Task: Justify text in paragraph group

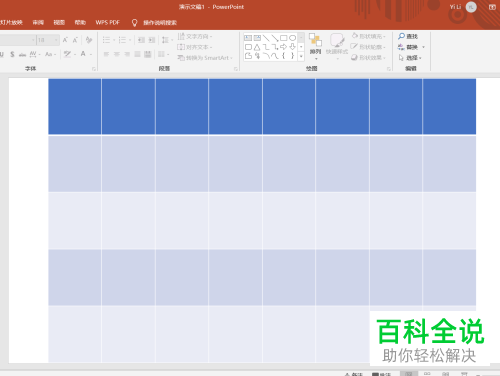Action: click(137, 54)
